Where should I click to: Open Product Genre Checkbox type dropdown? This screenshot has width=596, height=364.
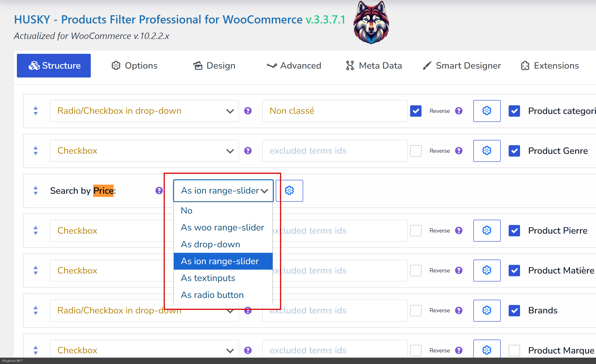point(144,151)
